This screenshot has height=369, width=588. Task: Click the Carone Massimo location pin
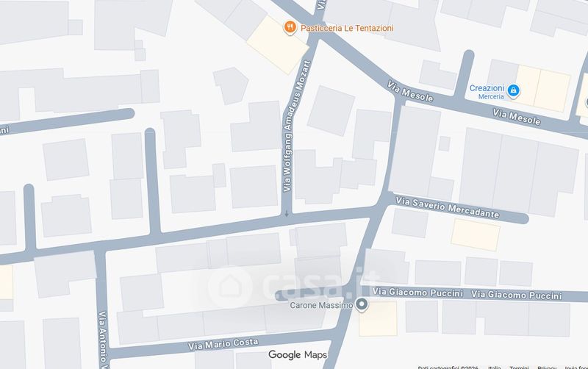point(362,304)
